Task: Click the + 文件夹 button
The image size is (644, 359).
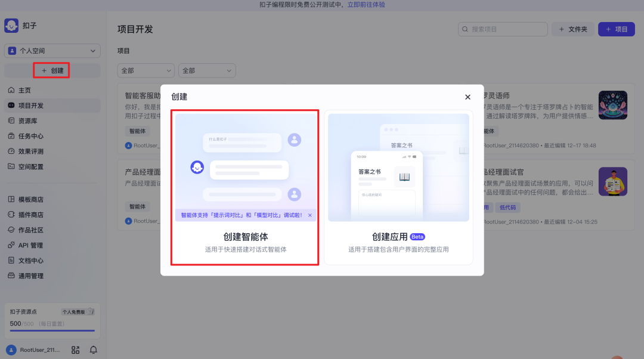Action: pos(573,29)
